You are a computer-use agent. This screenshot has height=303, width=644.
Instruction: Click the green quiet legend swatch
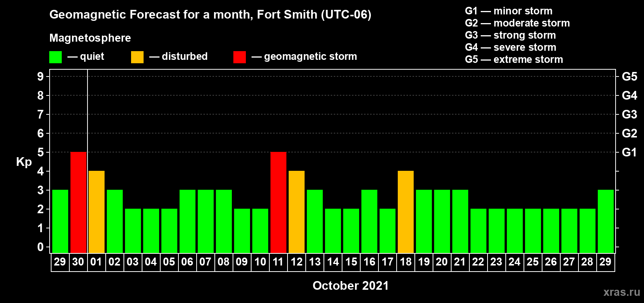tap(56, 57)
